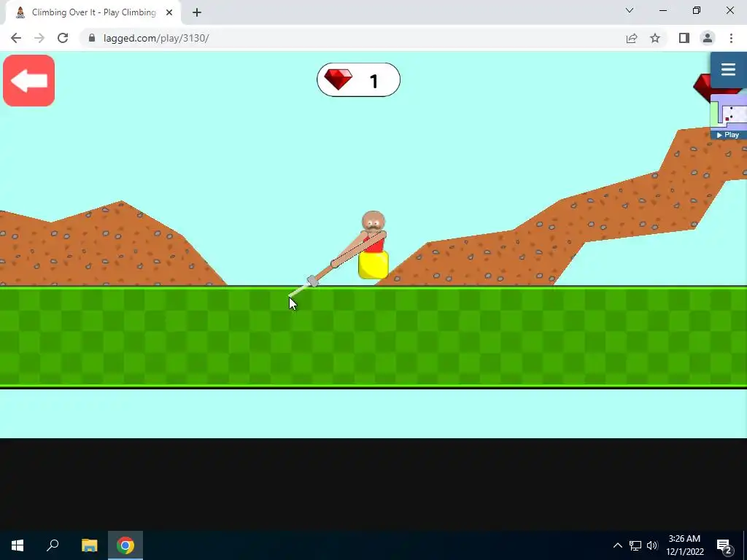Open network status in system tray
This screenshot has width=747, height=560.
[x=635, y=545]
